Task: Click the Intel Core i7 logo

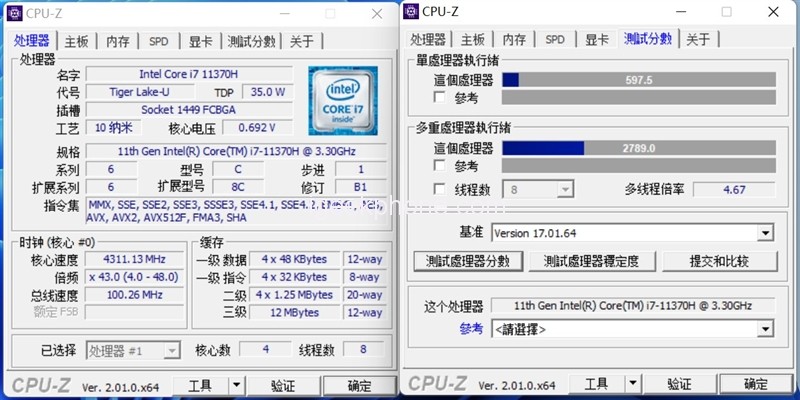Action: pos(342,100)
